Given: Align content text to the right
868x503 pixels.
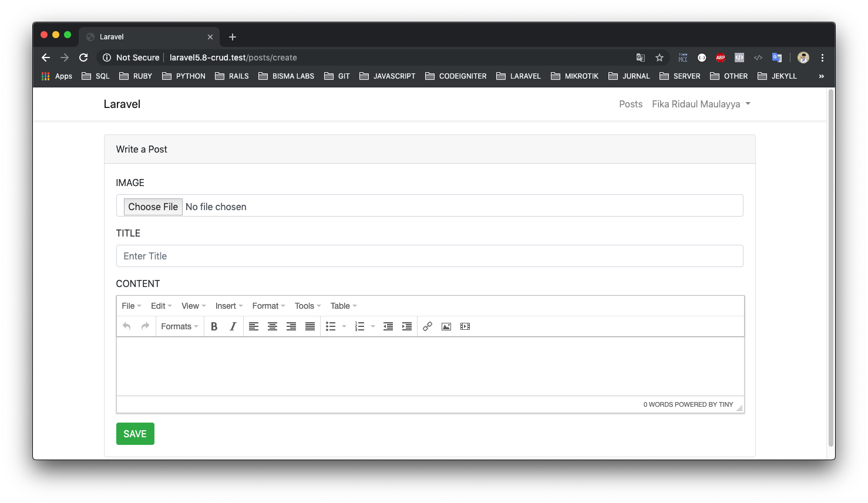Looking at the screenshot, I should point(291,326).
